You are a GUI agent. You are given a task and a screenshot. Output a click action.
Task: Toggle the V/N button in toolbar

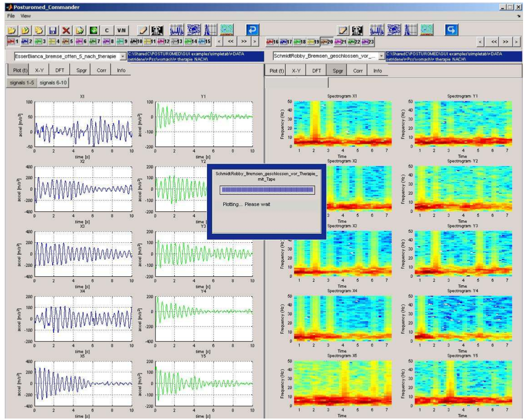[120, 30]
